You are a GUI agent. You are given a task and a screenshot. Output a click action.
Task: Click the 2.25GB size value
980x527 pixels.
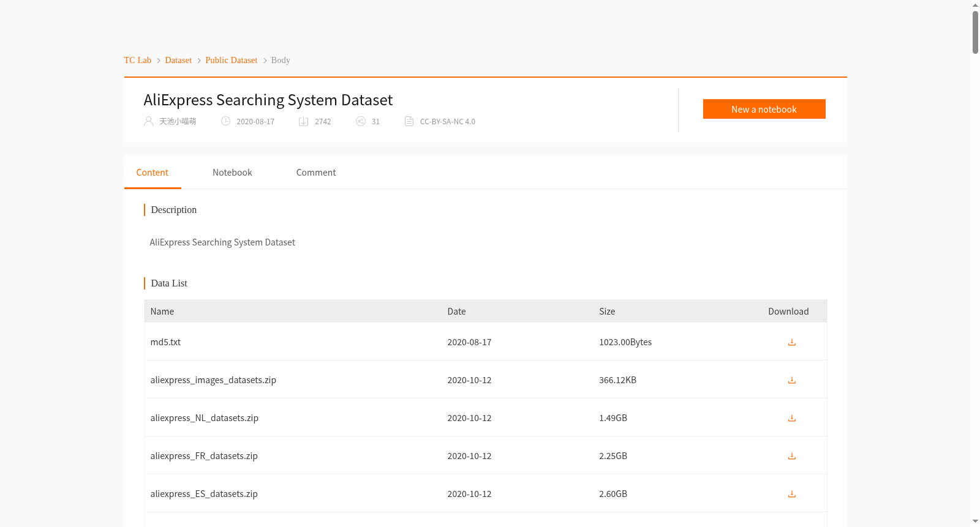(613, 456)
